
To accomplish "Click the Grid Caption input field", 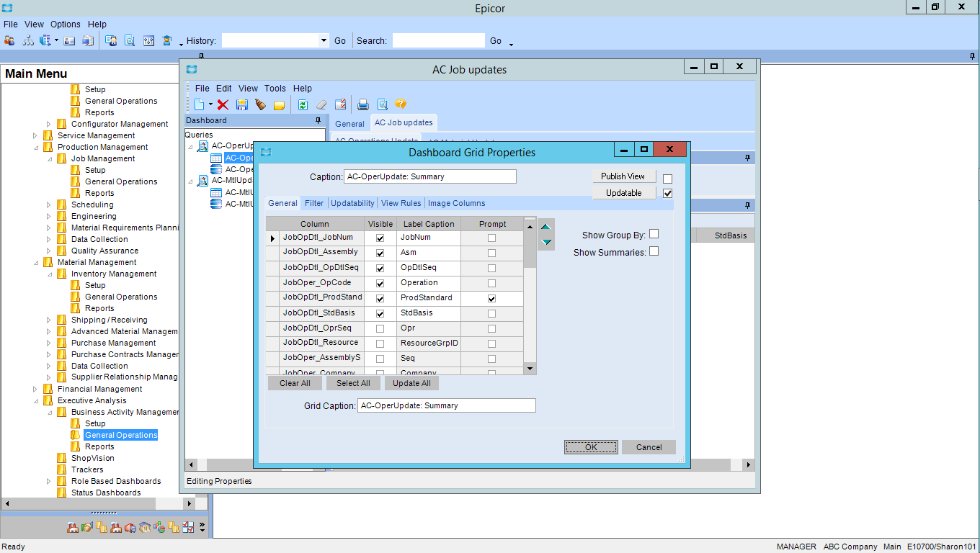I will pyautogui.click(x=447, y=405).
